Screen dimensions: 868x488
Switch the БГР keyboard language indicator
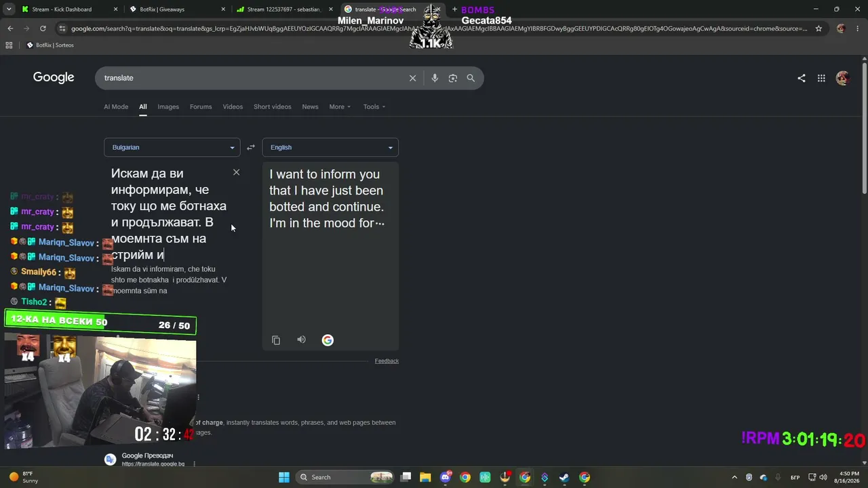click(794, 477)
